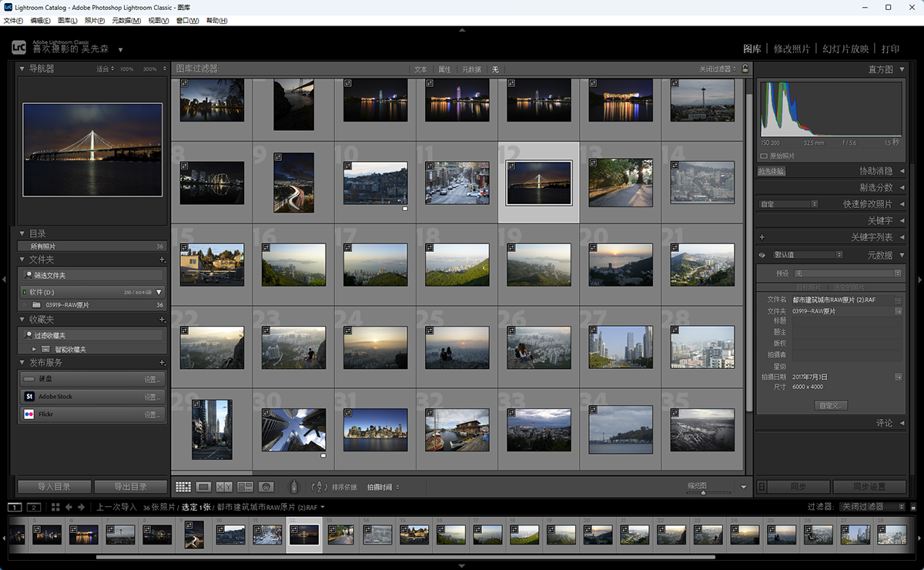This screenshot has width=924, height=570.
Task: Toggle the eye icon in 元数据 panel
Action: (762, 255)
